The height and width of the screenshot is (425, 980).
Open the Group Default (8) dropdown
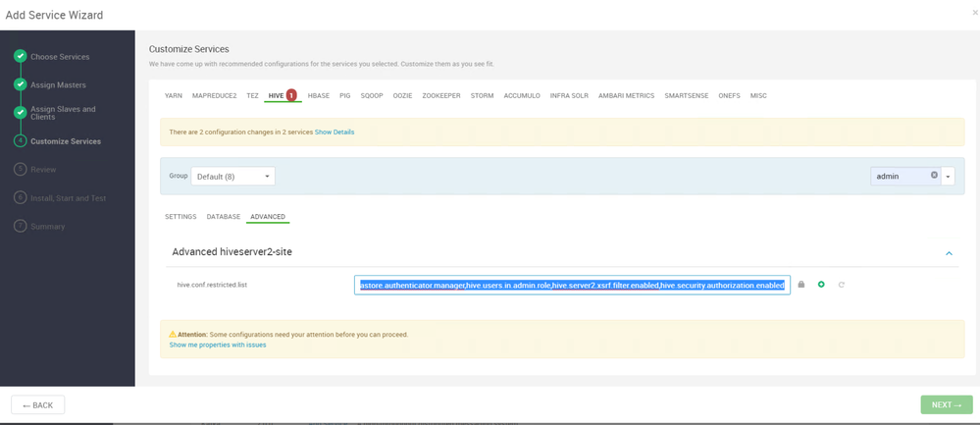[x=232, y=177]
